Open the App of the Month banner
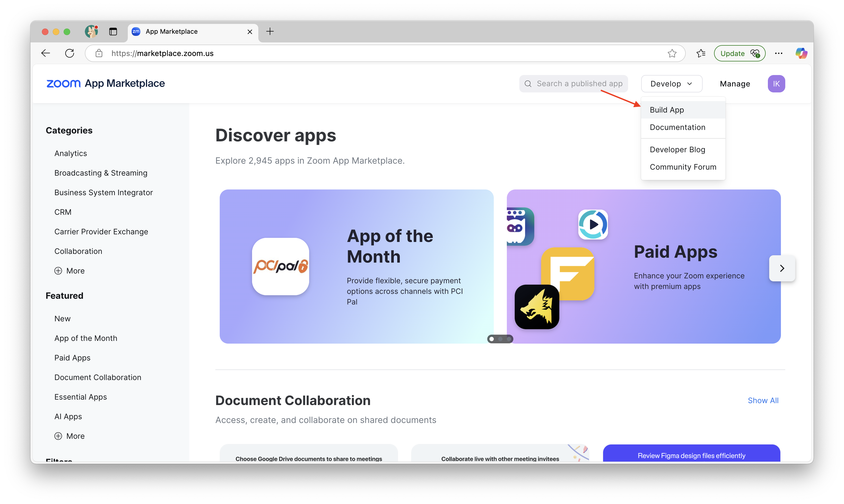This screenshot has height=504, width=844. click(356, 266)
